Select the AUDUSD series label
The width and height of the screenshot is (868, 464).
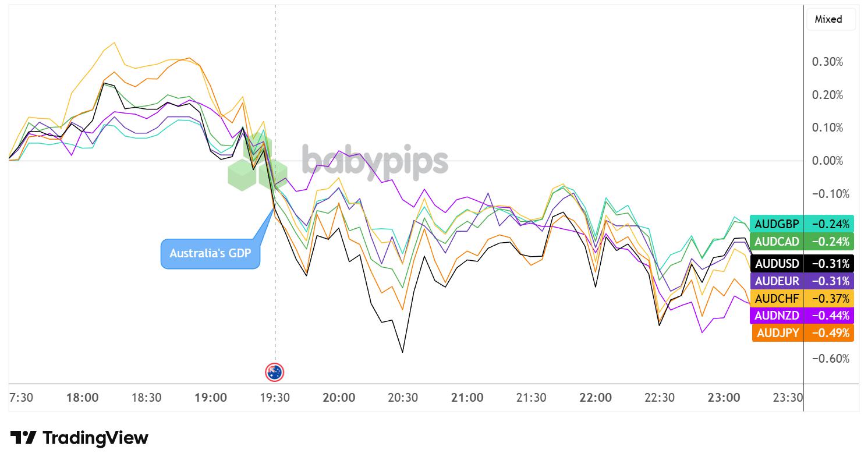(777, 264)
